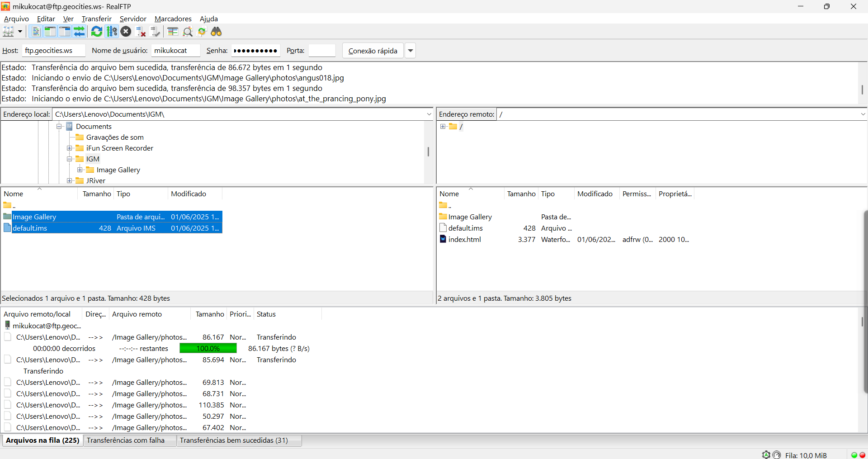Screen dimensions: 868x459
Task: Select the Arquivos na fila tab
Action: (x=42, y=440)
